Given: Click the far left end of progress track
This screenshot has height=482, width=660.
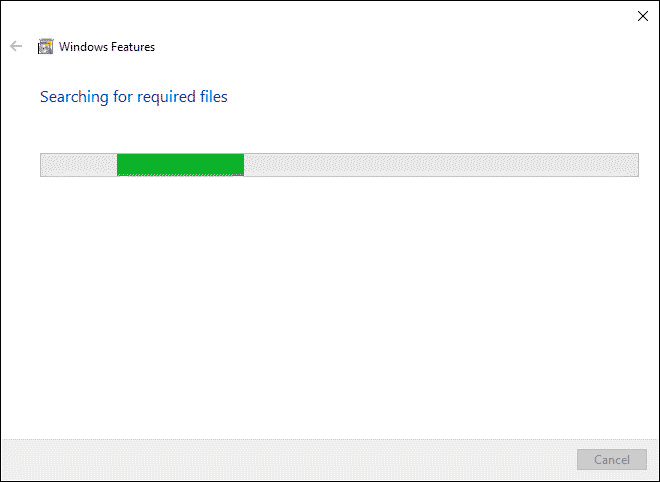Looking at the screenshot, I should click(45, 165).
